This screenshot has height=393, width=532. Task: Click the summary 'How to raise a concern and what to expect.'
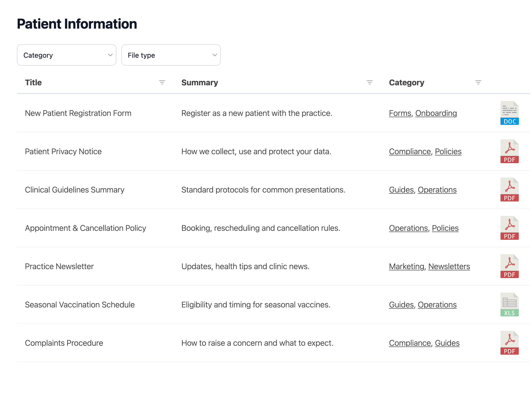(257, 343)
